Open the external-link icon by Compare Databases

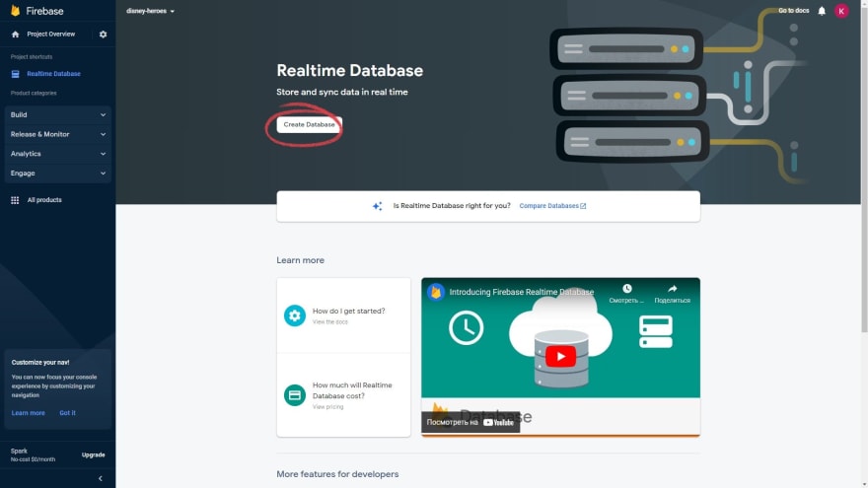coord(583,206)
